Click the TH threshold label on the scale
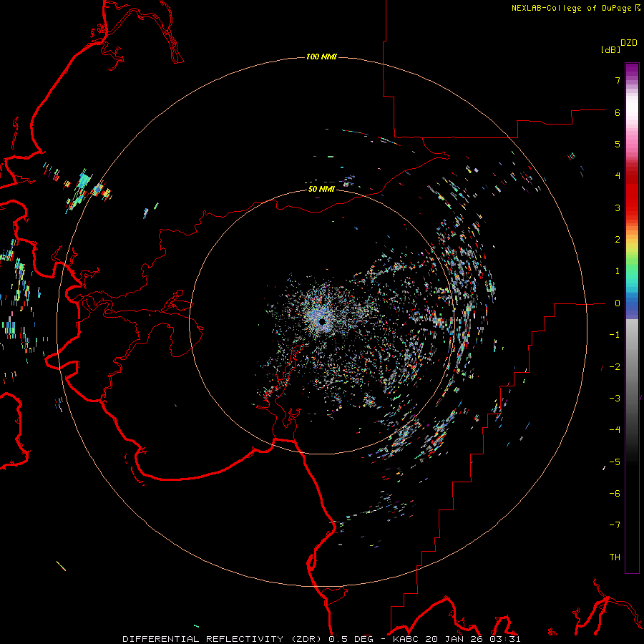644x644 pixels. pos(615,557)
